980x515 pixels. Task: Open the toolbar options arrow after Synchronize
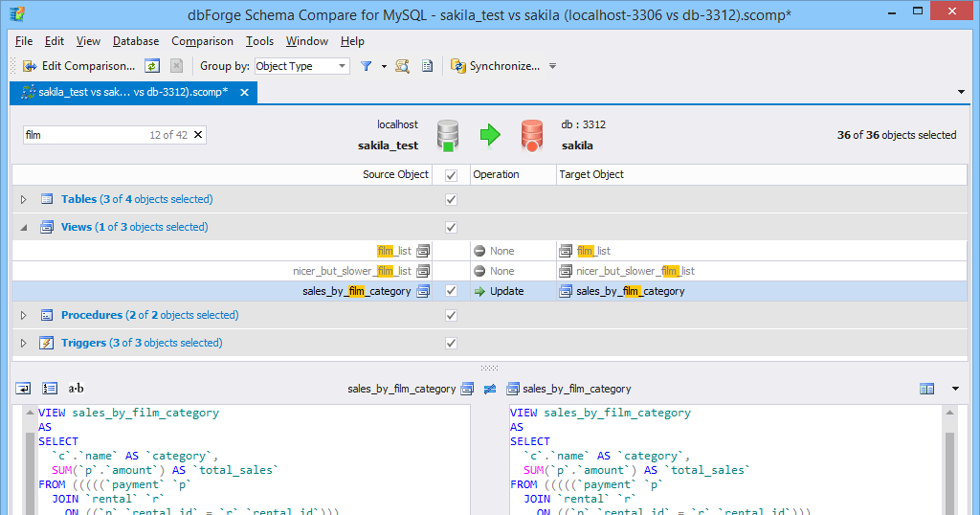point(552,66)
